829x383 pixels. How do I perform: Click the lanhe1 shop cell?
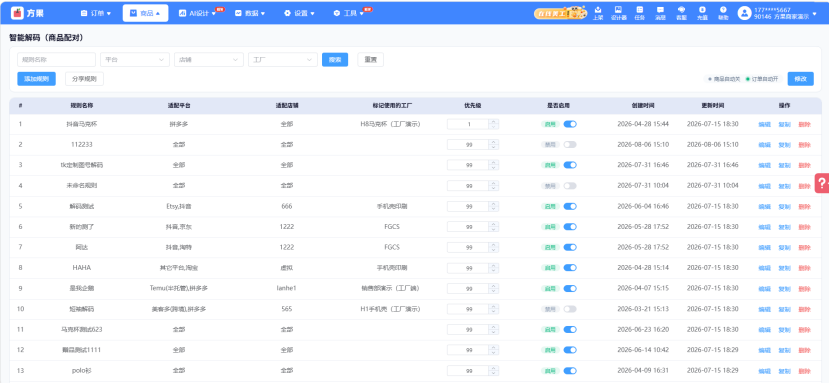coord(287,288)
